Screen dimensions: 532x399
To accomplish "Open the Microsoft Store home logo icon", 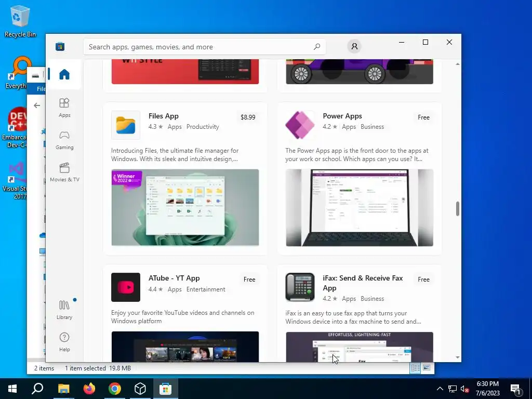I will [x=60, y=46].
